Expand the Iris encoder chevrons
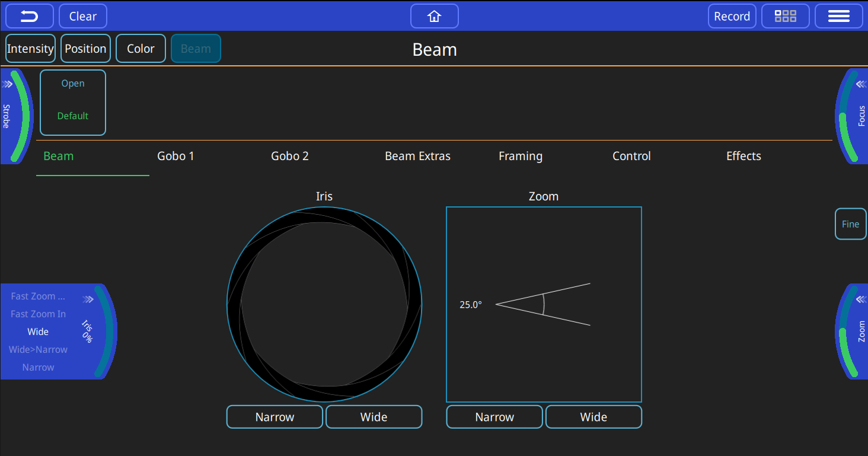868x456 pixels. click(88, 299)
